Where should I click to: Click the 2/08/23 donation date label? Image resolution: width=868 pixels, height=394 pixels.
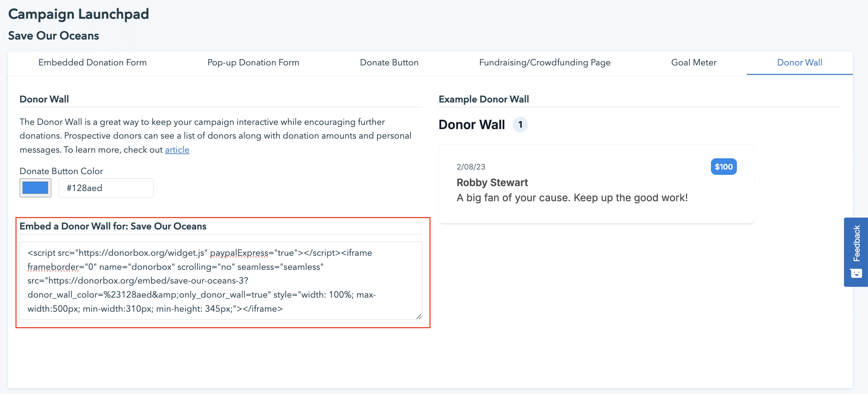tap(471, 166)
